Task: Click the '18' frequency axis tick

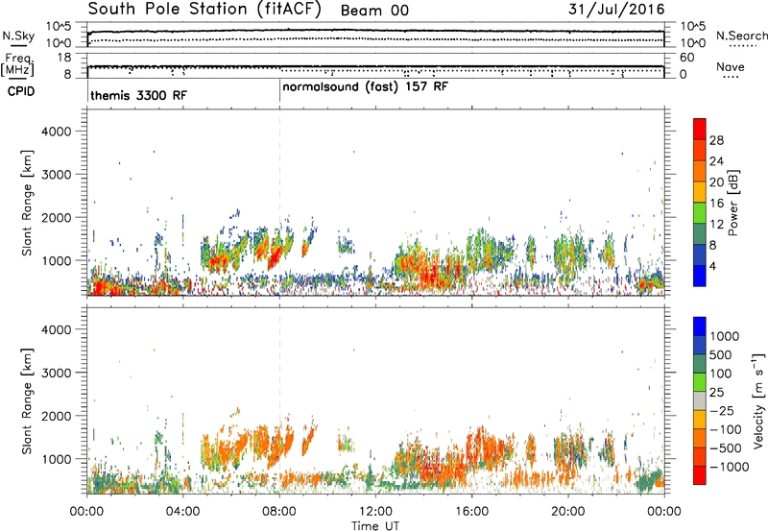Action: click(63, 58)
